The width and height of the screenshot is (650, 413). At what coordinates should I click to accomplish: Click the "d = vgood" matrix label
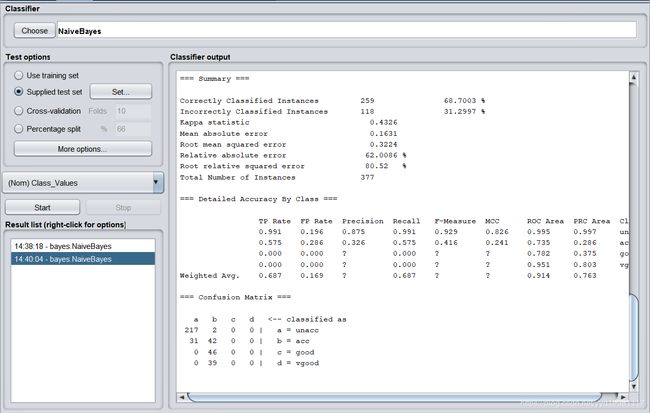(x=298, y=363)
